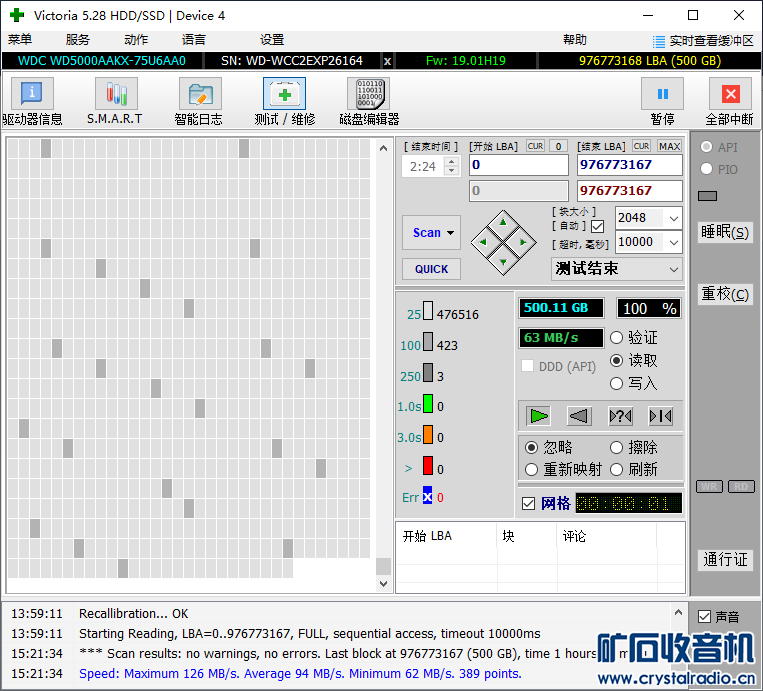This screenshot has width=763, height=691.
Task: Click the RD indicator
Action: tap(741, 486)
